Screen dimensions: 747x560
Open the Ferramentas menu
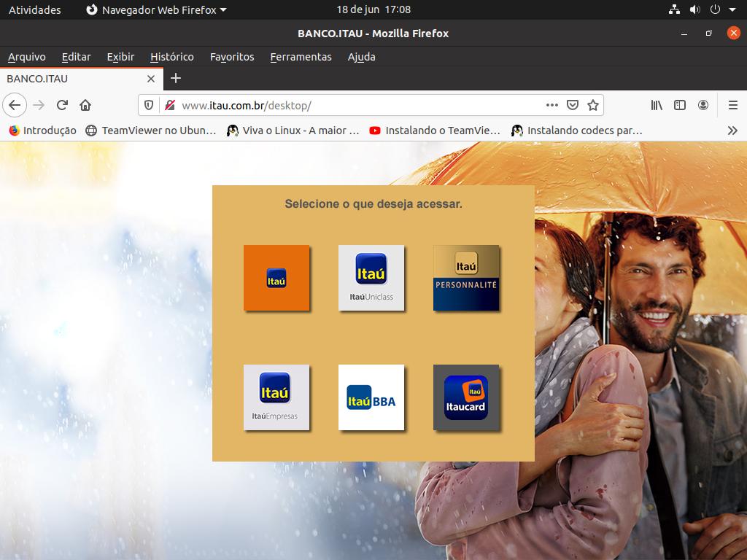tap(301, 57)
